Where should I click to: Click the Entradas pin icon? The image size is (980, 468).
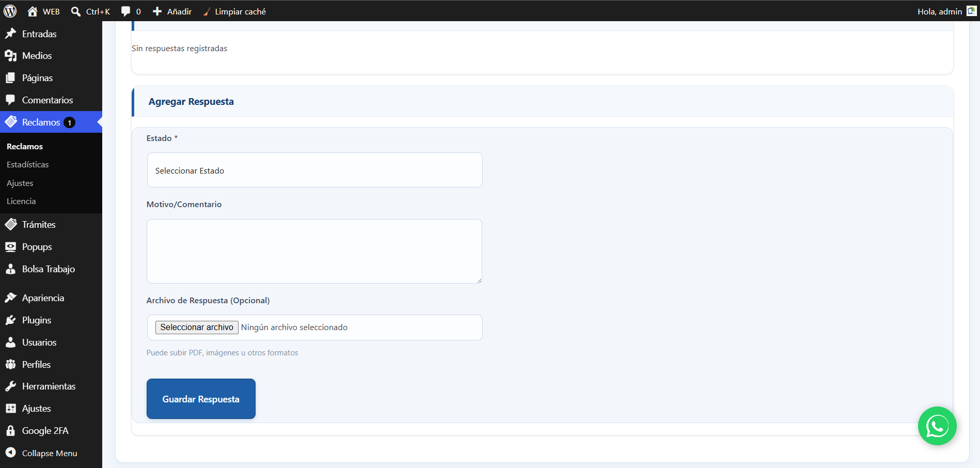tap(11, 34)
